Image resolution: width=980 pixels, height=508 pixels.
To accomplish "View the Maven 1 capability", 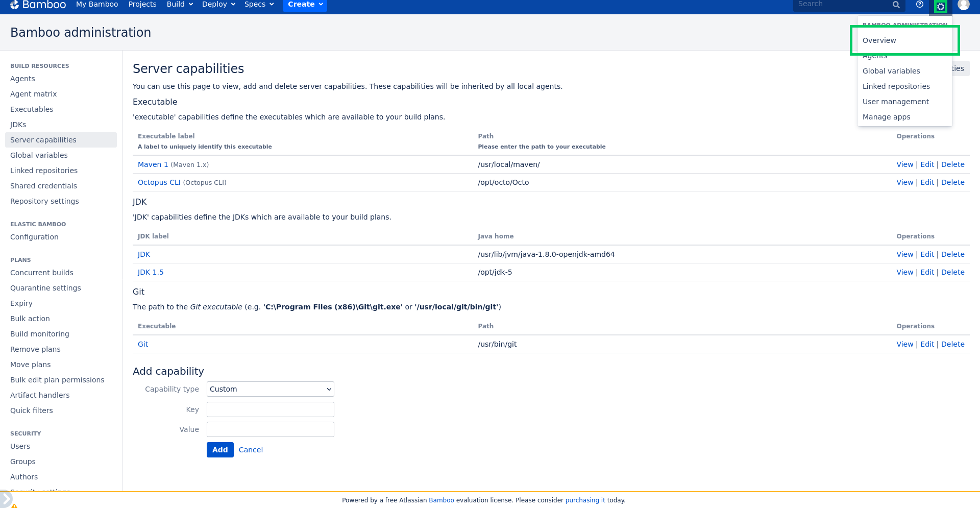I will [x=904, y=164].
